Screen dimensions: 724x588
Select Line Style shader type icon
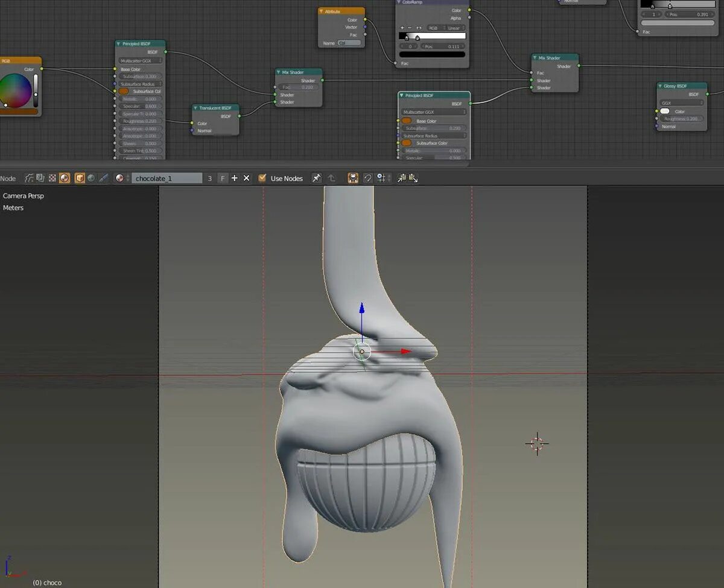(104, 178)
